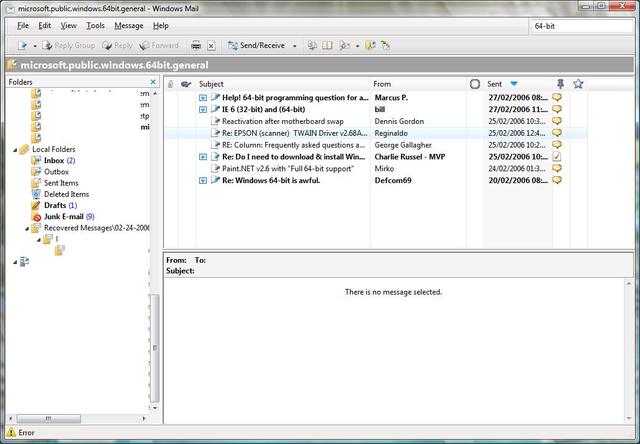640x444 pixels.
Task: Click the delete X toolbar icon
Action: [x=211, y=46]
